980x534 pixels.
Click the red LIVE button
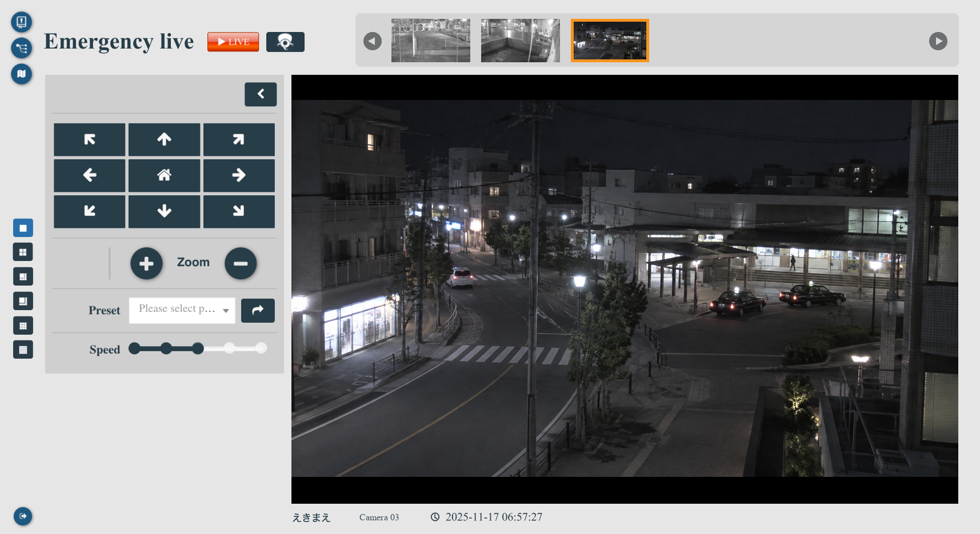click(x=233, y=42)
